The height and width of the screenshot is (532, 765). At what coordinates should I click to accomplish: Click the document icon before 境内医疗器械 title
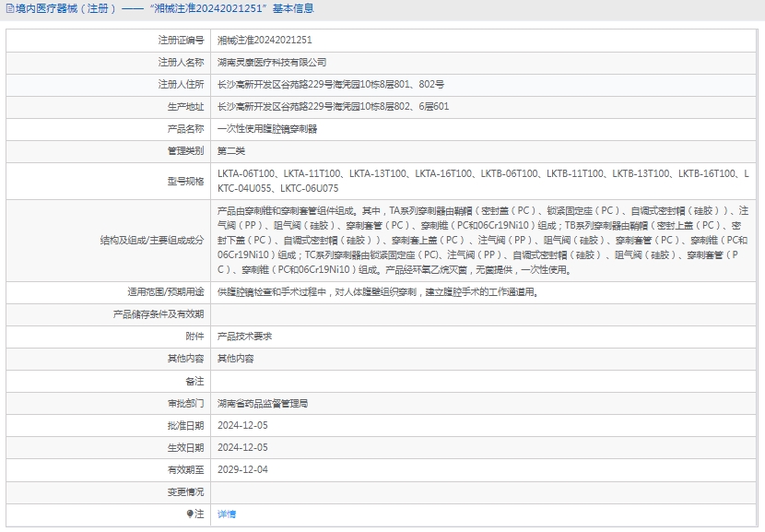click(6, 9)
